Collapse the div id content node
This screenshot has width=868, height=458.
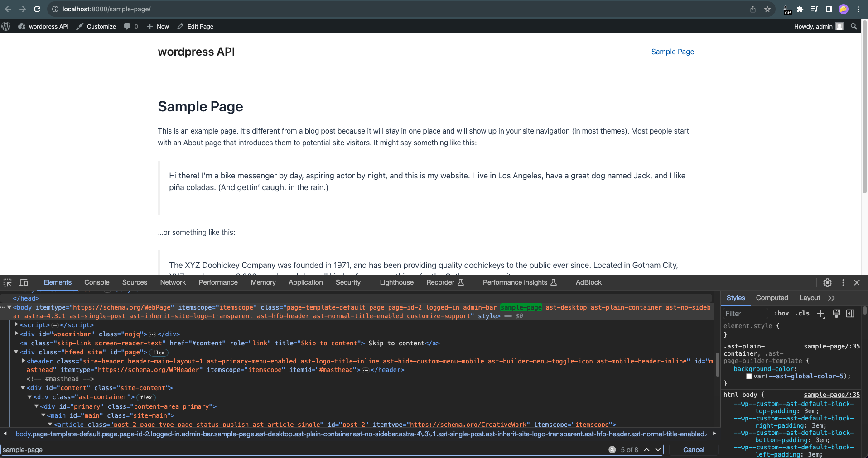23,388
